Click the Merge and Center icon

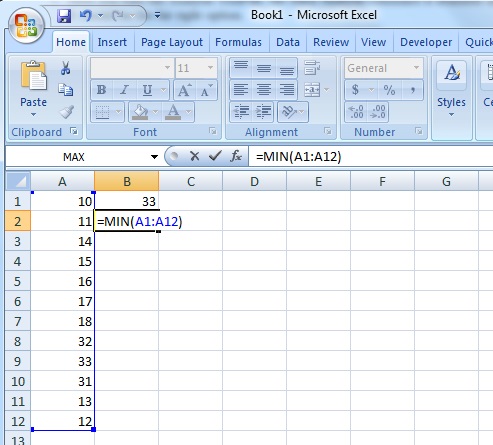[312, 90]
